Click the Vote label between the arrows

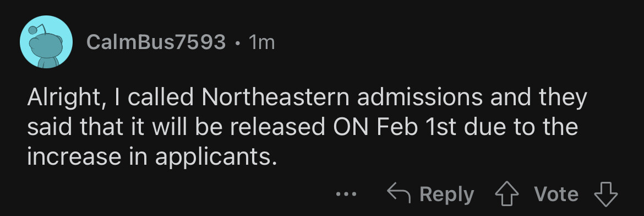pos(556,194)
